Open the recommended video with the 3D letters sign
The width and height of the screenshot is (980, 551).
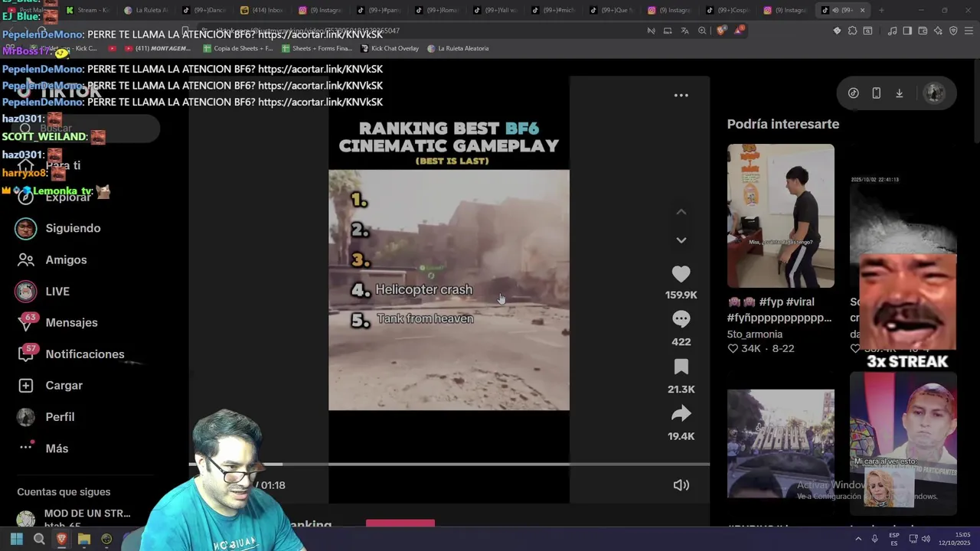[780, 444]
